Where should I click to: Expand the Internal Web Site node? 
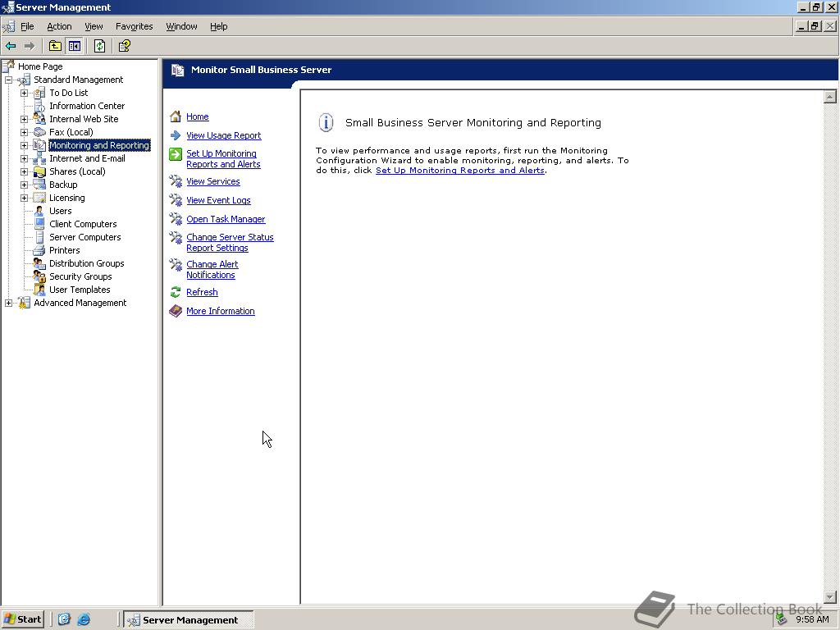24,119
